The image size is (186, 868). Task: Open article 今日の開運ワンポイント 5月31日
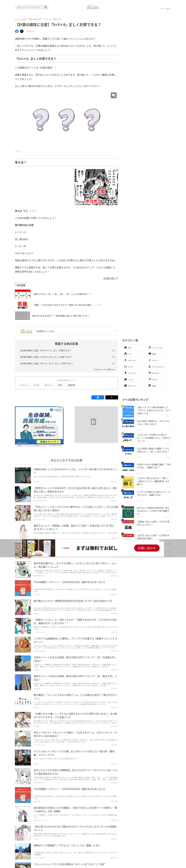click(66, 588)
